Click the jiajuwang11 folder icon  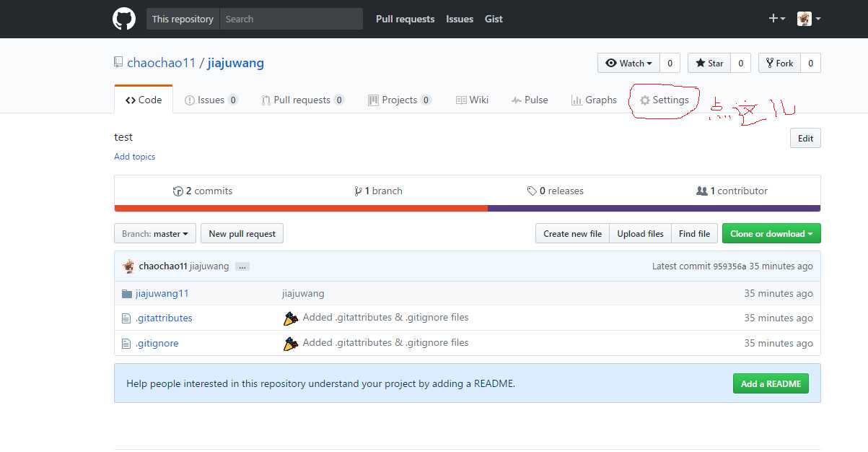[x=127, y=293]
